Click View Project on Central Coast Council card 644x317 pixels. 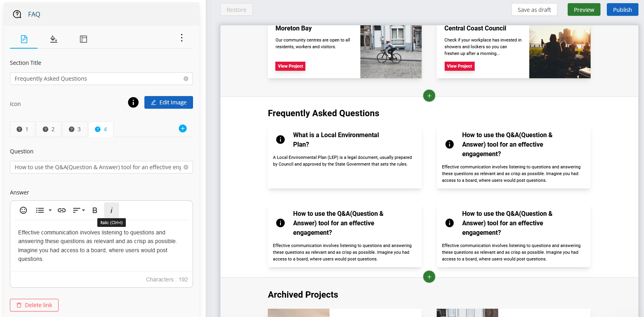click(x=459, y=66)
